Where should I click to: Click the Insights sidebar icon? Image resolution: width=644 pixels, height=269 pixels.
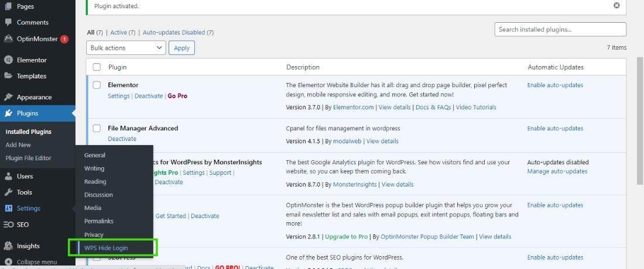(8, 246)
